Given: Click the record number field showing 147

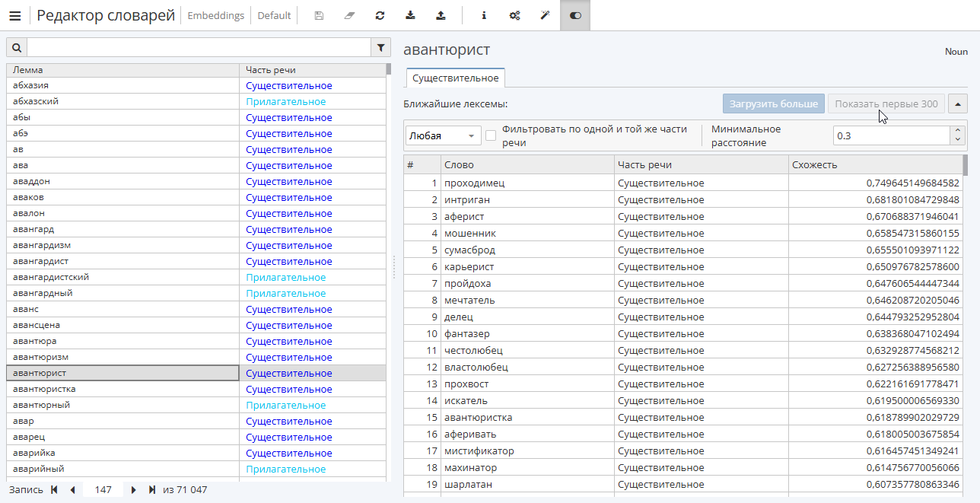Looking at the screenshot, I should pyautogui.click(x=103, y=490).
